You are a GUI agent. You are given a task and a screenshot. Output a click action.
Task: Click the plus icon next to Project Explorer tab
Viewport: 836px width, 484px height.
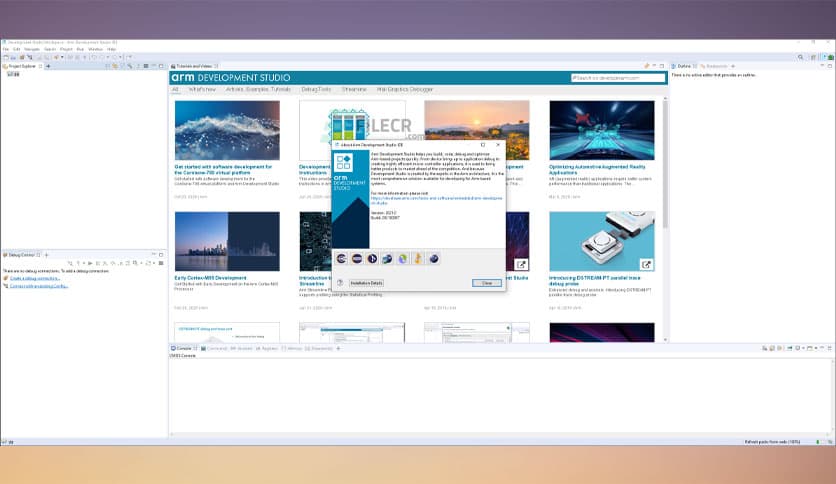click(x=48, y=67)
